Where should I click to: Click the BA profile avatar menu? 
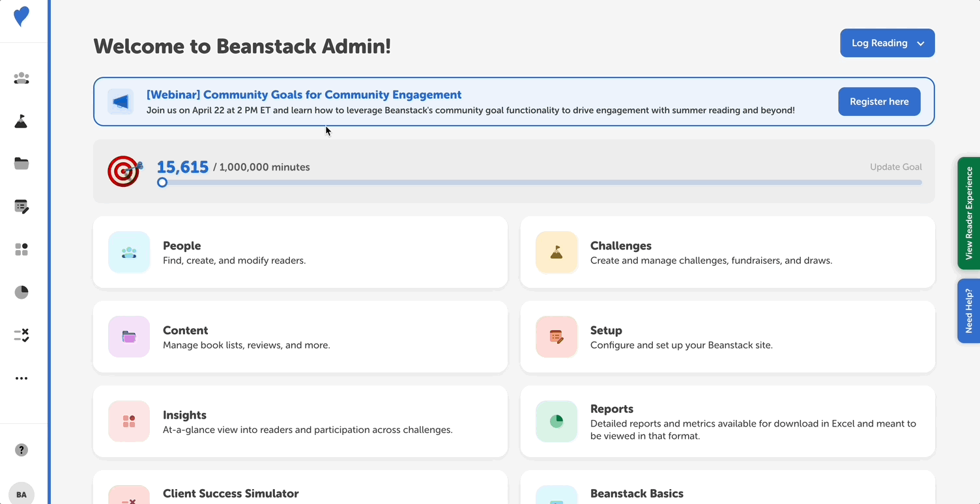coord(22,493)
